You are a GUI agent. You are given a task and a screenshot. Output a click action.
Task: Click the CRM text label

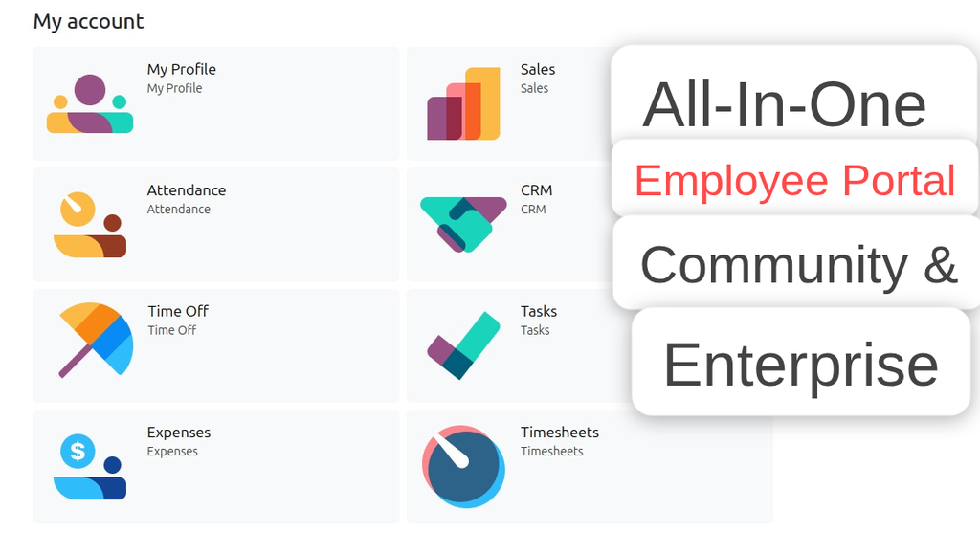click(x=535, y=190)
